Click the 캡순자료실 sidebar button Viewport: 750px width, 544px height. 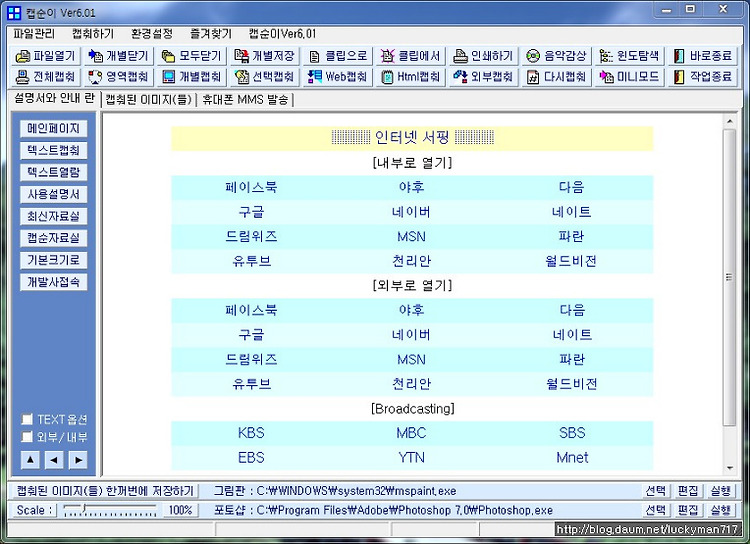54,238
